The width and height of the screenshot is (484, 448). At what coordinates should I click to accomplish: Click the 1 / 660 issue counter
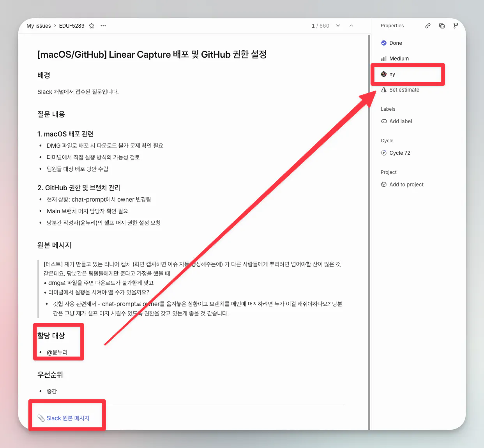320,26
